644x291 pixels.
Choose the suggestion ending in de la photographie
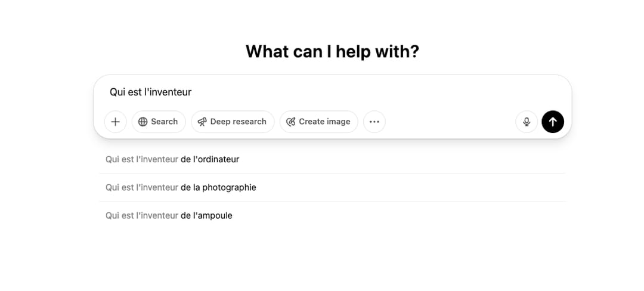click(332, 188)
